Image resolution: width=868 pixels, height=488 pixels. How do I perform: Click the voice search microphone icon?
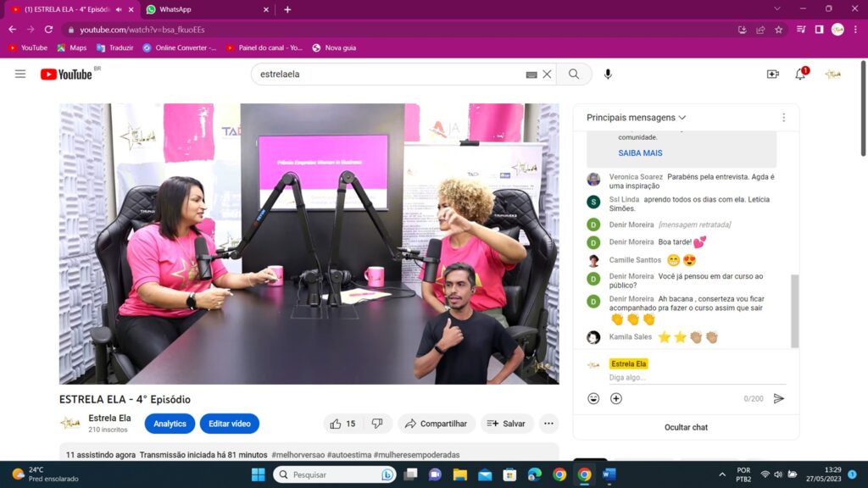(608, 75)
